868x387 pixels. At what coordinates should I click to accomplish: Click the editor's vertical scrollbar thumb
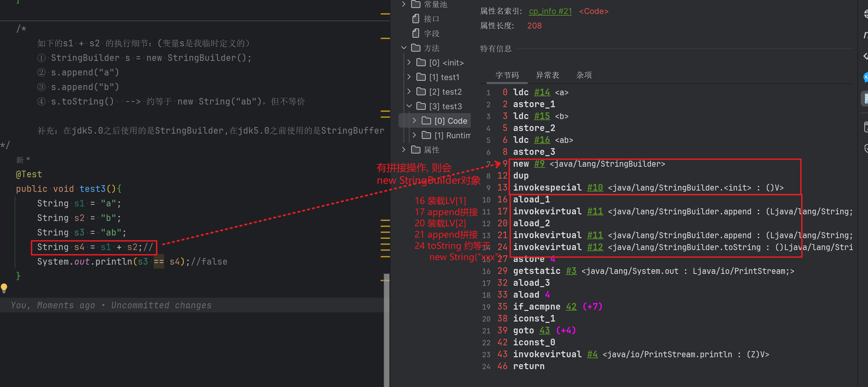(386, 330)
